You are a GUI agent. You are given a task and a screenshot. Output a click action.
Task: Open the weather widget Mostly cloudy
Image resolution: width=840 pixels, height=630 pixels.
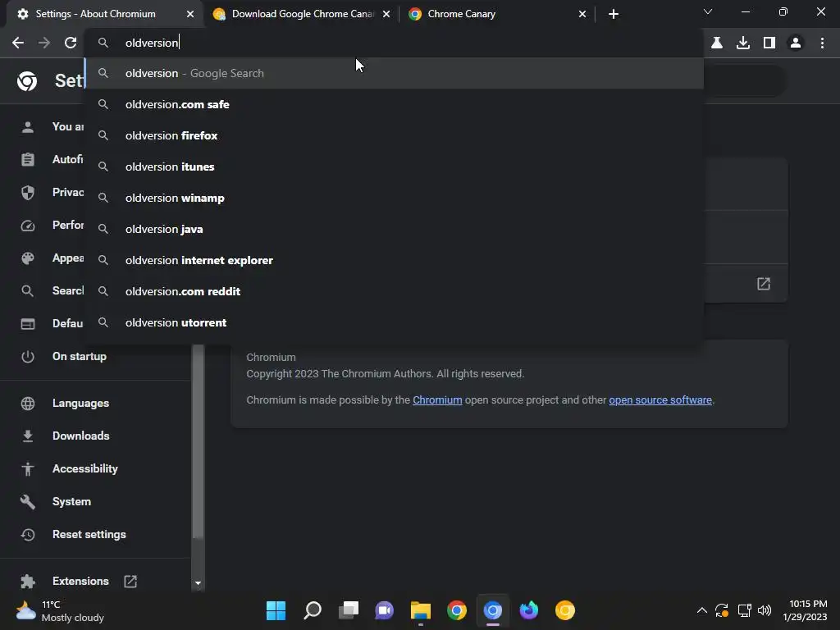(60, 610)
